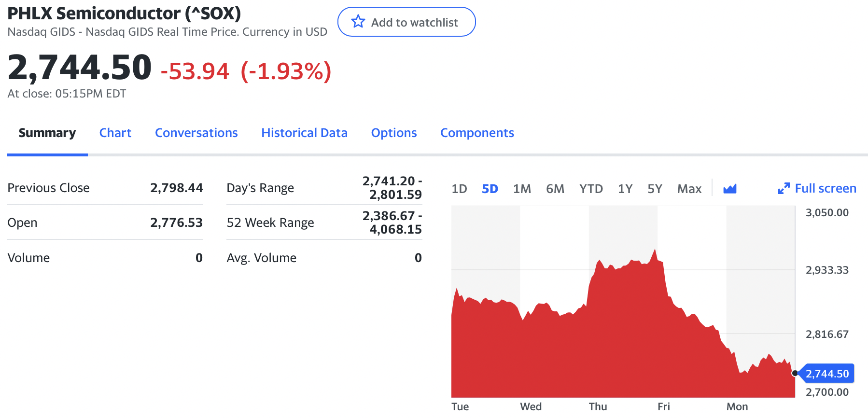Click the star icon in Add to watchlist
Screen dimensions: 868x418
click(x=358, y=22)
